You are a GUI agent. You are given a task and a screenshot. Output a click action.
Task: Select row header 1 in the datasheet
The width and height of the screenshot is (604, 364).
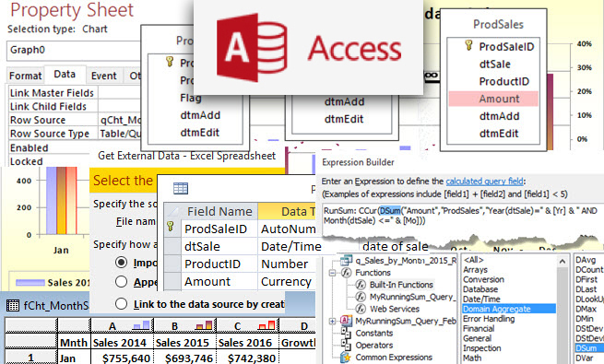[x=30, y=358]
